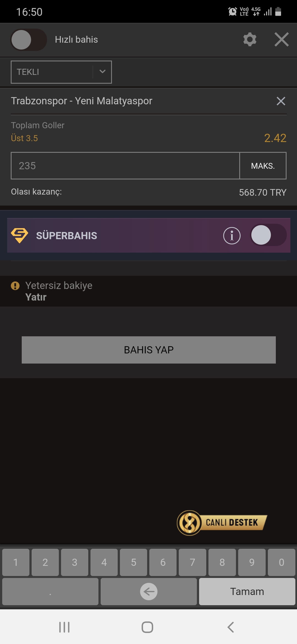
Task: Show Süperbahis info details
Action: click(232, 236)
